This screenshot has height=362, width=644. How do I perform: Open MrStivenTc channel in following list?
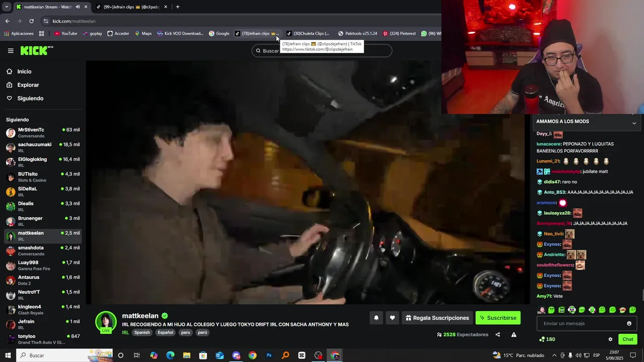(x=43, y=133)
